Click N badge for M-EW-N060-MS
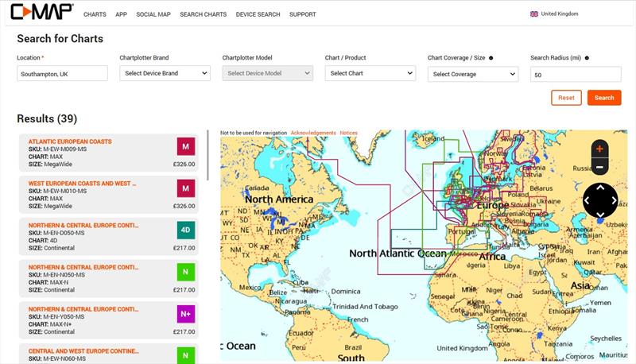Image resolution: width=636 pixels, height=364 pixels. click(186, 355)
